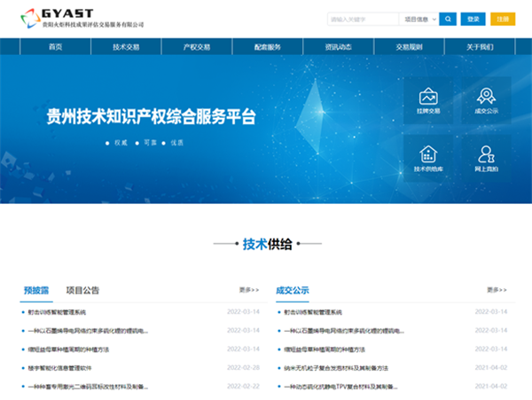This screenshot has width=532, height=400.
Task: Select the 预披露 tab
Action: tap(35, 290)
